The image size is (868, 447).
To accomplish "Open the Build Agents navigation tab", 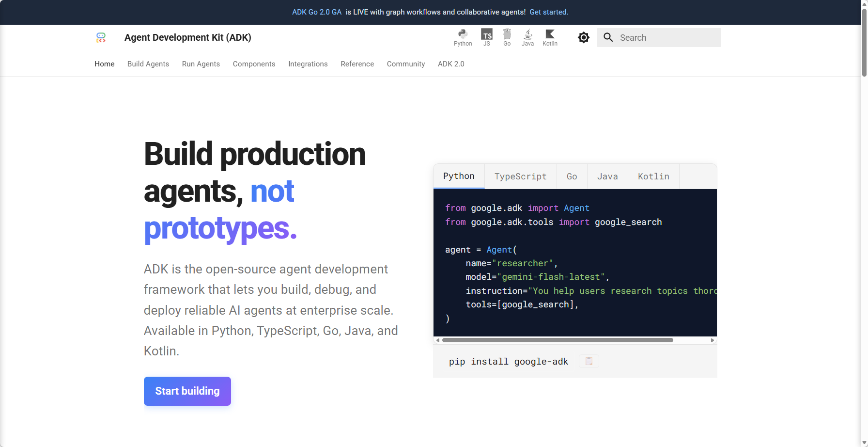I will [x=148, y=64].
